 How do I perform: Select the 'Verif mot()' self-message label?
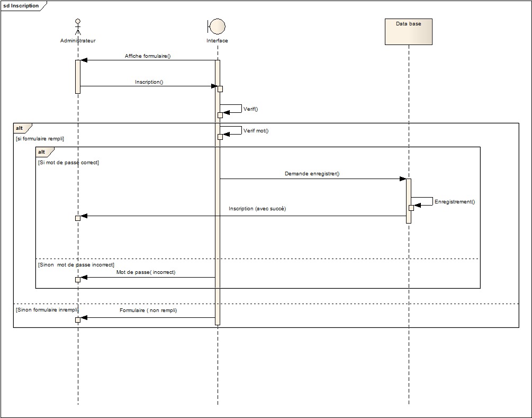tap(256, 131)
